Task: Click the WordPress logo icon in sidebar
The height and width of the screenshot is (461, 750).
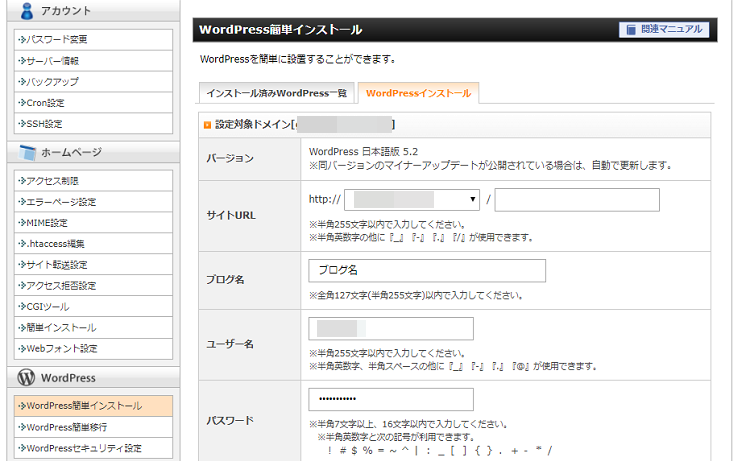Action: click(x=26, y=377)
